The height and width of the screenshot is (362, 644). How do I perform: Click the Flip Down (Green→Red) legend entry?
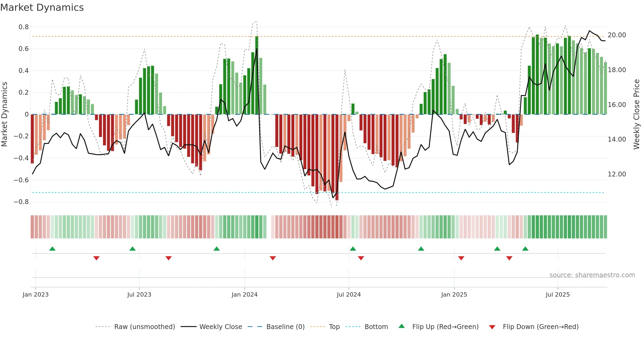tap(534, 327)
